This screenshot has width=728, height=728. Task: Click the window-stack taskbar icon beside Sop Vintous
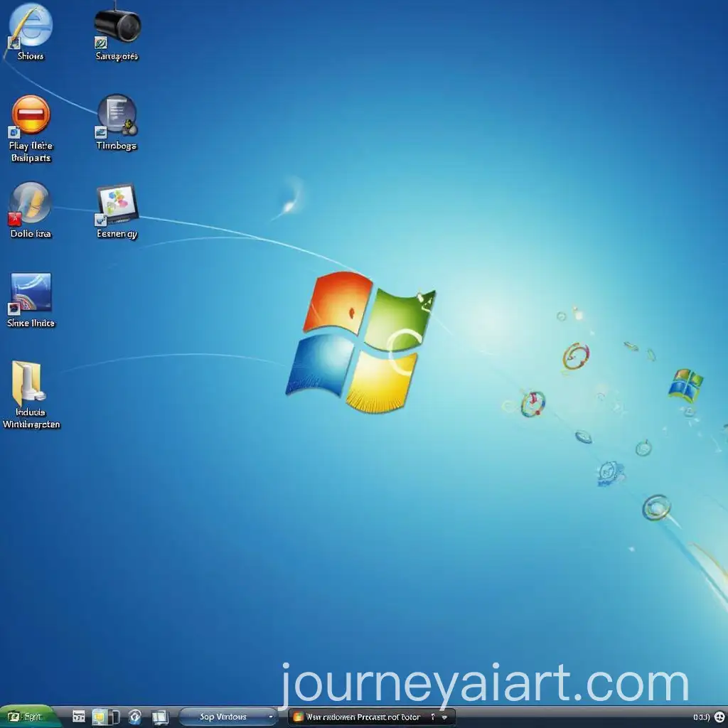(160, 717)
